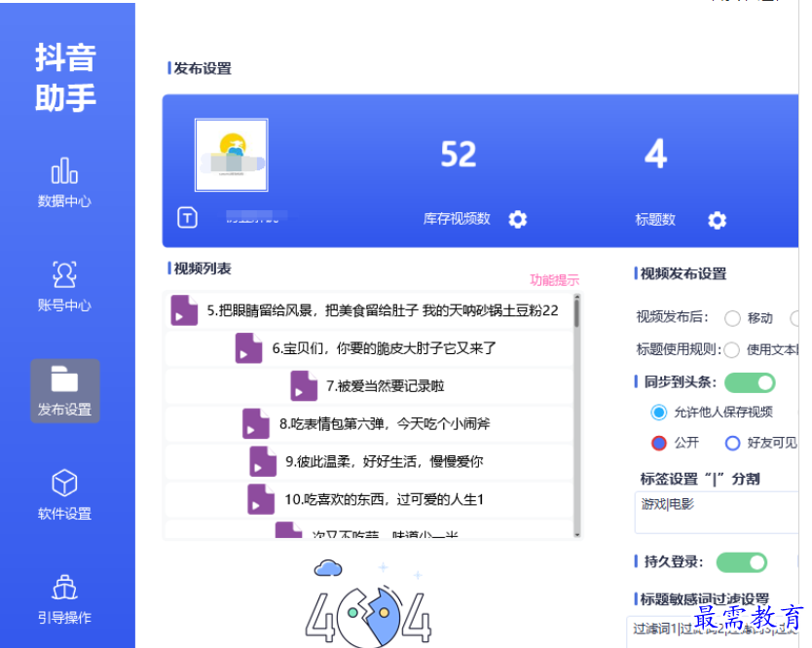
Task: Click the 52 库存视频数 count
Action: point(459,155)
